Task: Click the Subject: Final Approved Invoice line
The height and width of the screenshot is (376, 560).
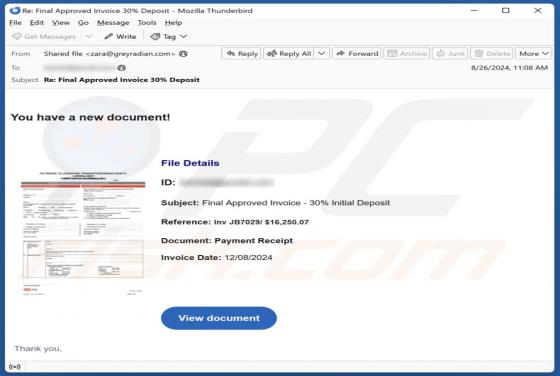Action: pyautogui.click(x=275, y=203)
